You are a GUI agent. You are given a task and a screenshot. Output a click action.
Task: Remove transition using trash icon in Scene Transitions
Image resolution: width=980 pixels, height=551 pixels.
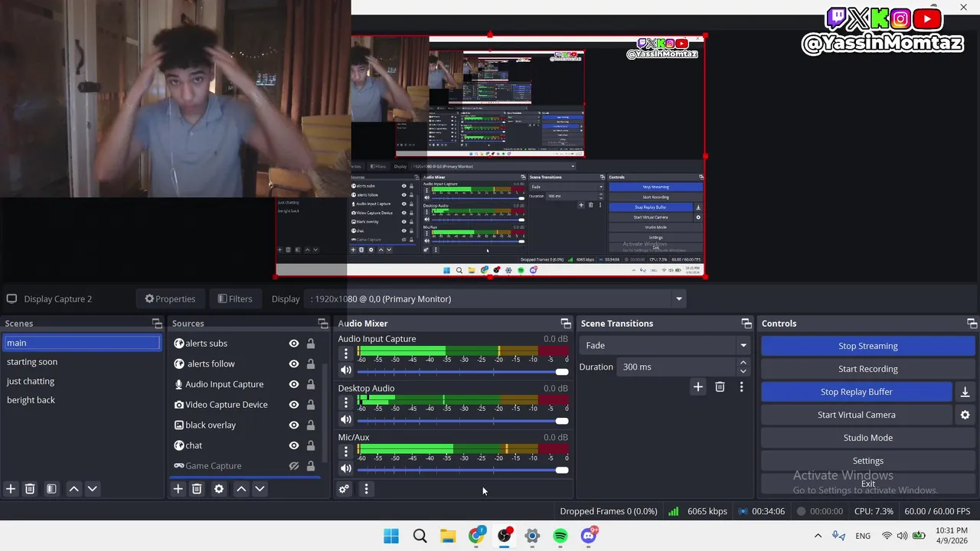[720, 387]
